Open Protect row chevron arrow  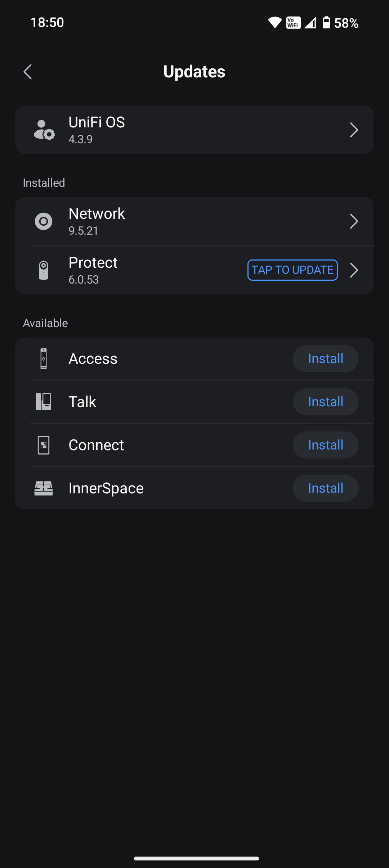(354, 270)
